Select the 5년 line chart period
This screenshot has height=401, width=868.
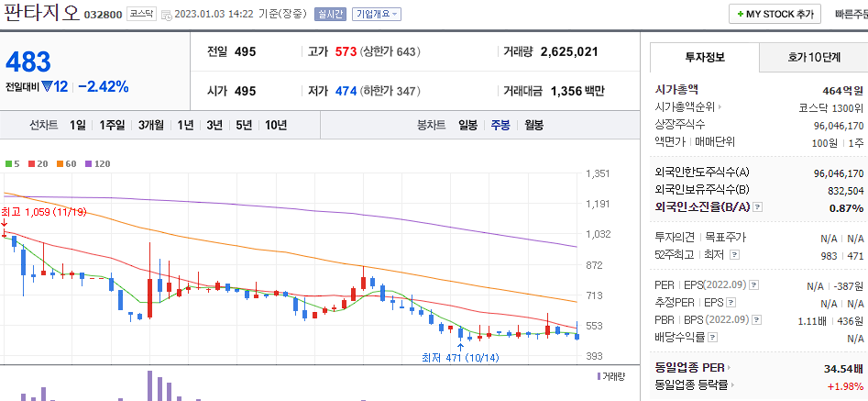tap(244, 125)
